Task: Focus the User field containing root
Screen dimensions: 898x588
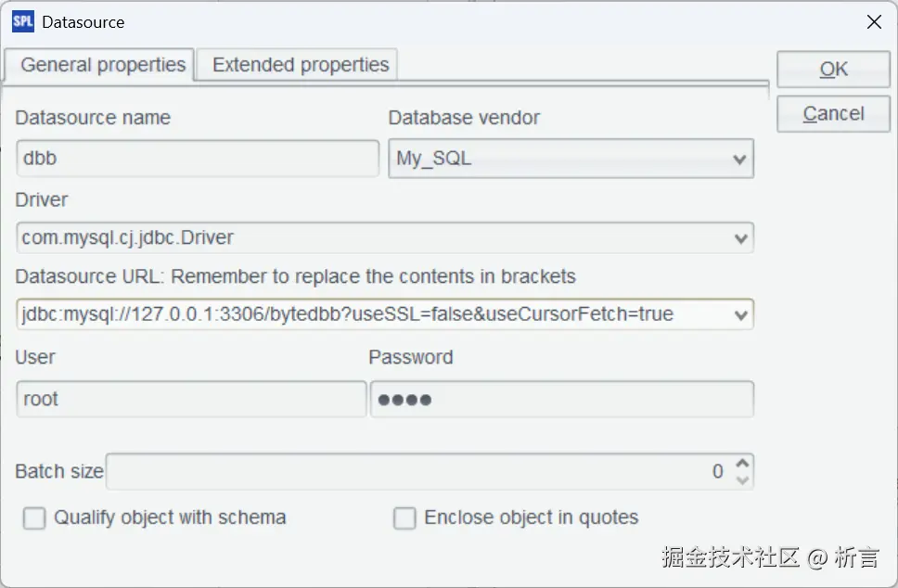Action: (191, 400)
